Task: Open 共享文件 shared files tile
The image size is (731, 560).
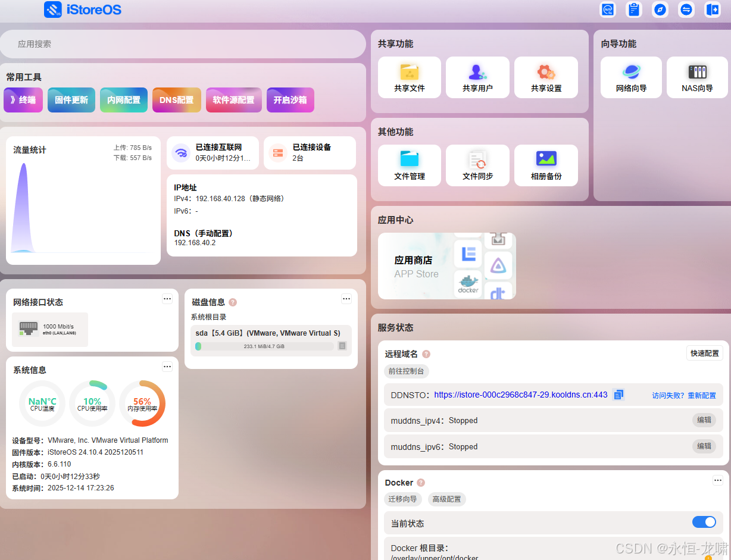Action: tap(410, 77)
